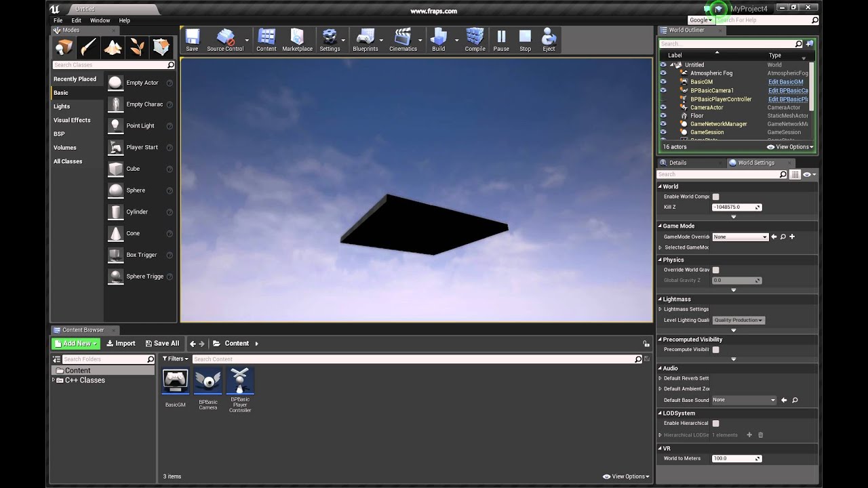This screenshot has height=488, width=868.
Task: Select the Visual Effects category
Action: click(72, 120)
